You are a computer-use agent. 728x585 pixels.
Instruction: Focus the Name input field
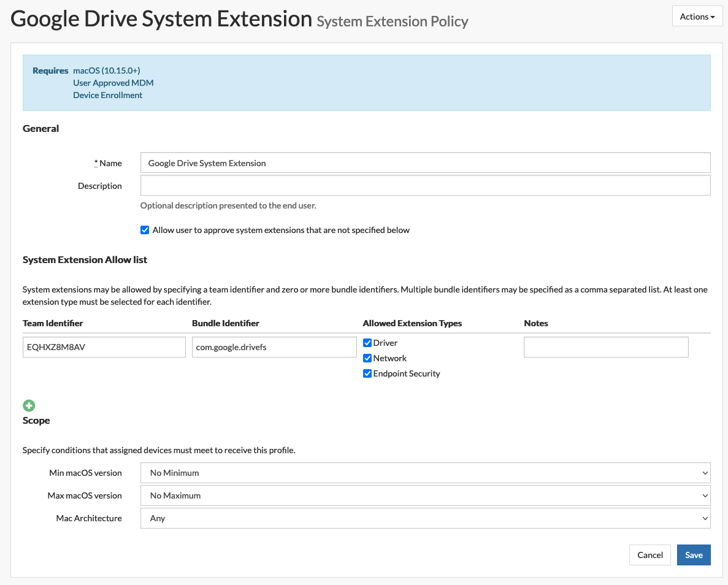pyautogui.click(x=425, y=163)
